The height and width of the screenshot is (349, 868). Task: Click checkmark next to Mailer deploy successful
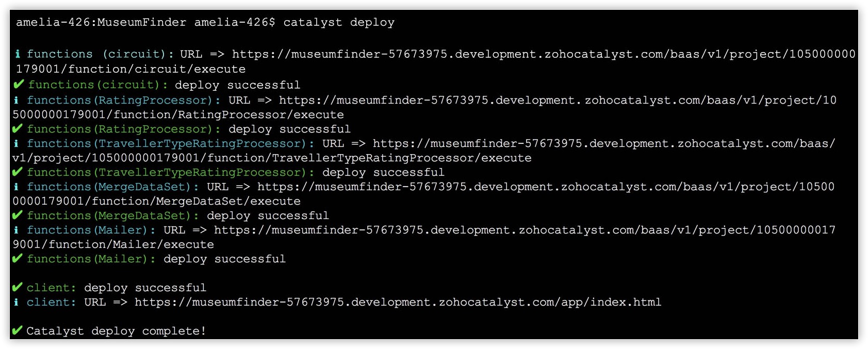18,259
